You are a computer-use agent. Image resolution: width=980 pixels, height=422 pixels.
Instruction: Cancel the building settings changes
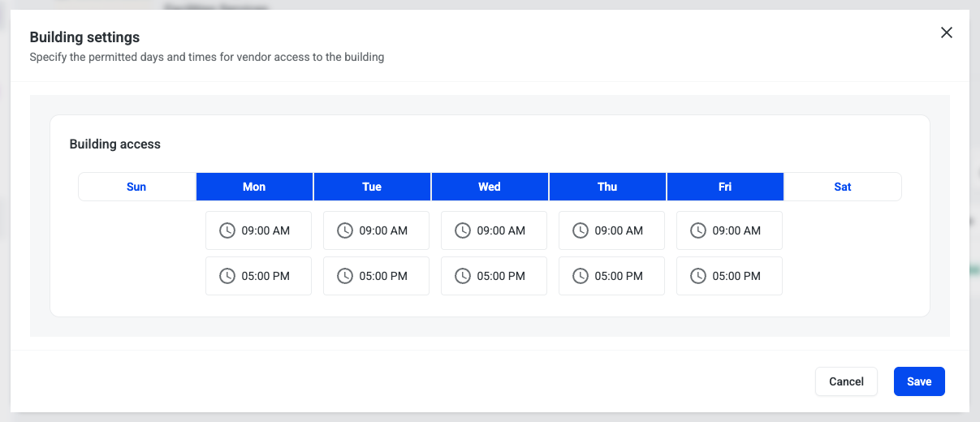pos(846,381)
